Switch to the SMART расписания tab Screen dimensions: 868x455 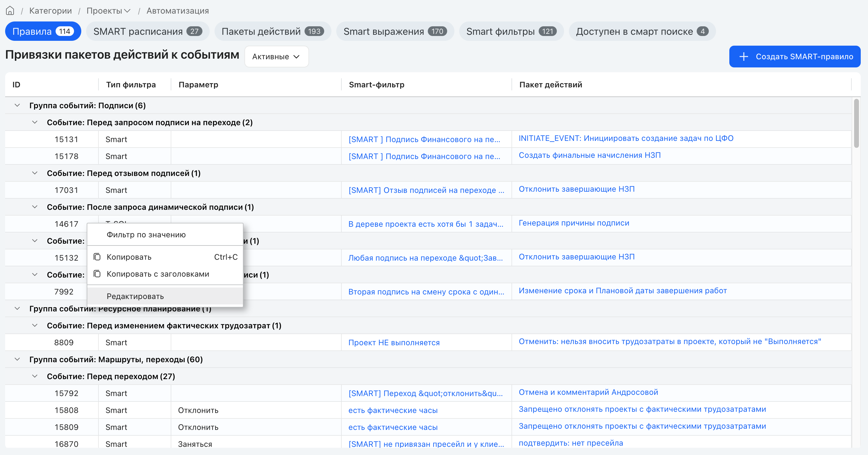click(147, 31)
